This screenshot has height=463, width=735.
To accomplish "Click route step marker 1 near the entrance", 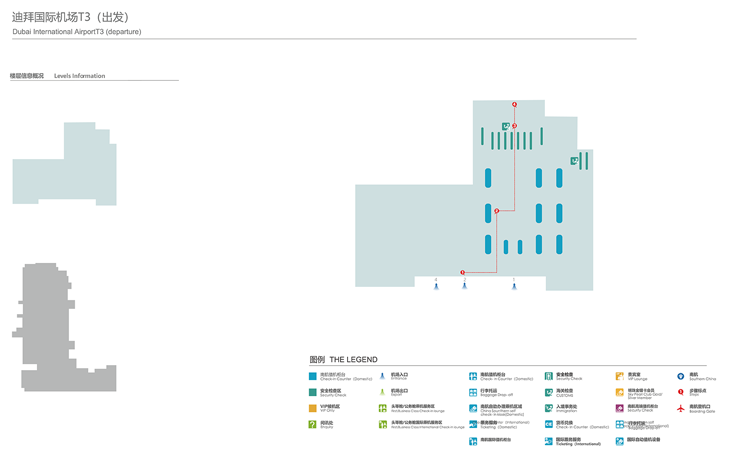I will click(463, 272).
